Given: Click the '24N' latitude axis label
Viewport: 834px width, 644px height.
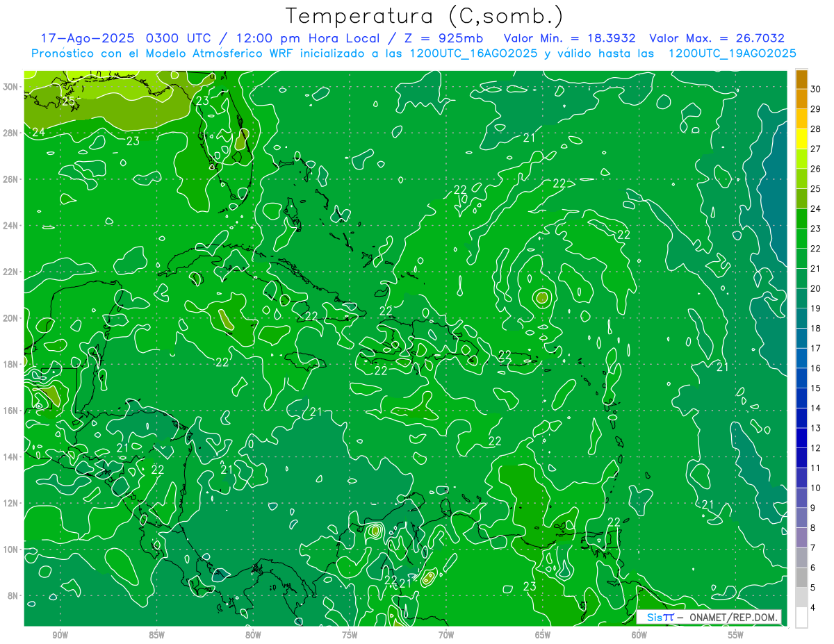Looking at the screenshot, I should click(10, 226).
